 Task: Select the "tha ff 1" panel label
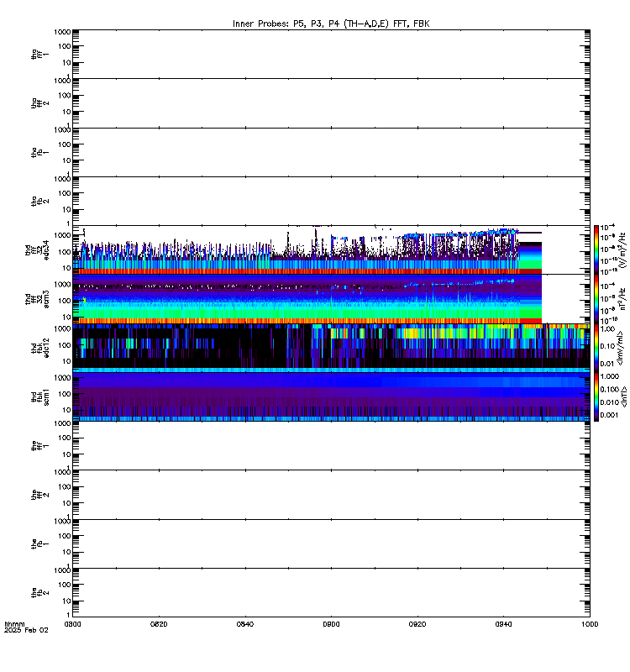point(39,54)
